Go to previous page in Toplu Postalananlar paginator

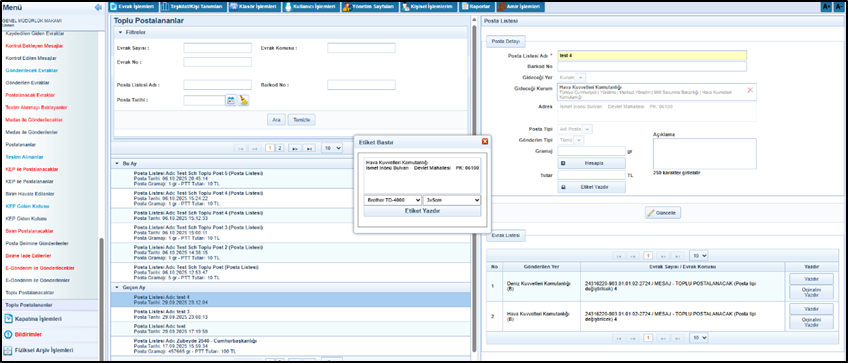point(255,148)
